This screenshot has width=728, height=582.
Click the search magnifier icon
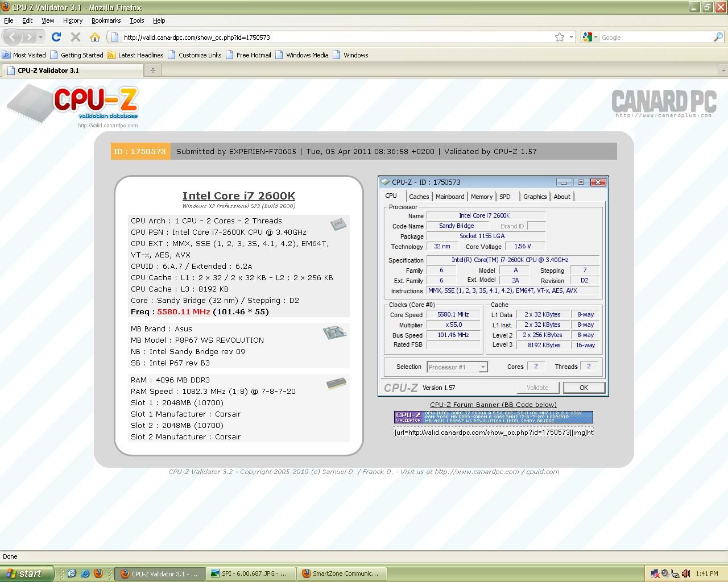pyautogui.click(x=718, y=38)
